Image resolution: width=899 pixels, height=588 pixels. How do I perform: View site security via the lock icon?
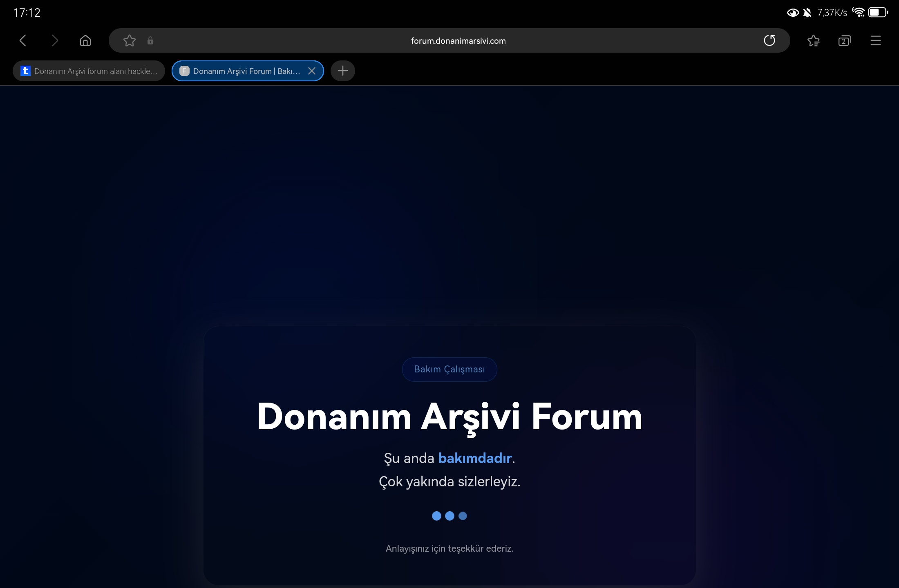tap(150, 40)
